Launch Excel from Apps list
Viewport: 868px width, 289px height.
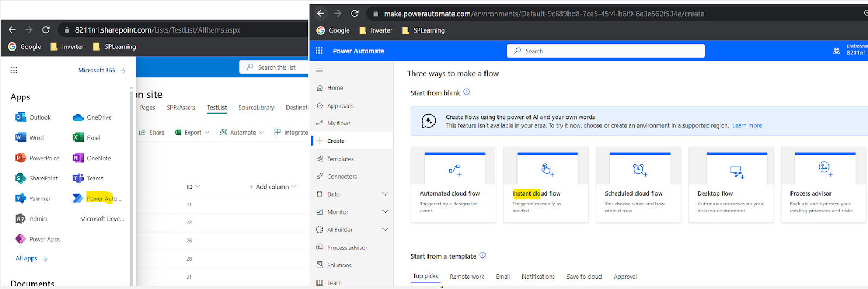point(86,138)
